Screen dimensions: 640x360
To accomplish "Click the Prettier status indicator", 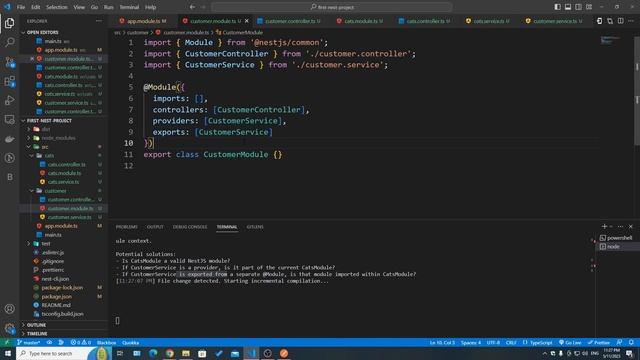I will (x=599, y=342).
